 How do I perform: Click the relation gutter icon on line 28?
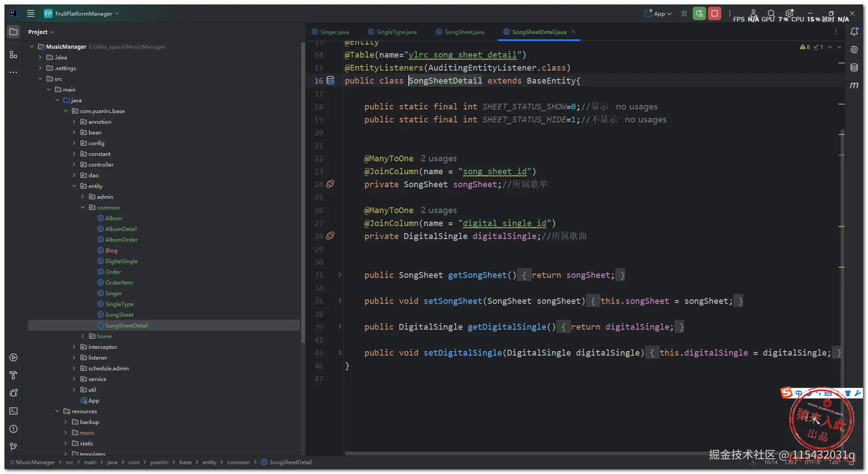330,236
